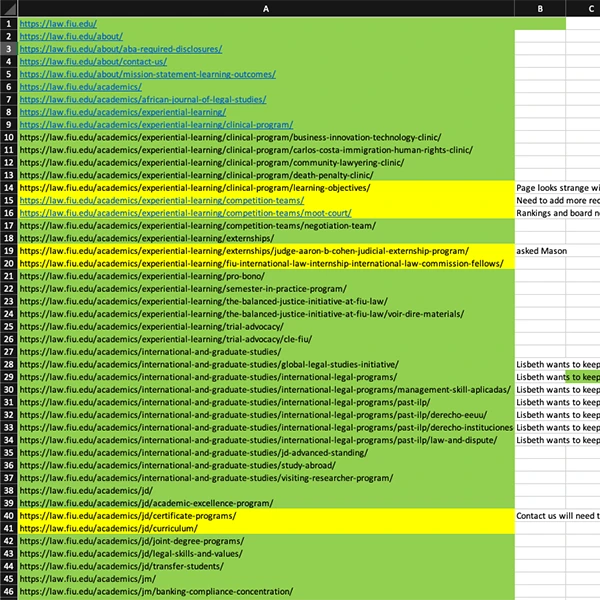
Task: Select the community-lawyering-clinic URL cell
Action: pyautogui.click(x=266, y=163)
